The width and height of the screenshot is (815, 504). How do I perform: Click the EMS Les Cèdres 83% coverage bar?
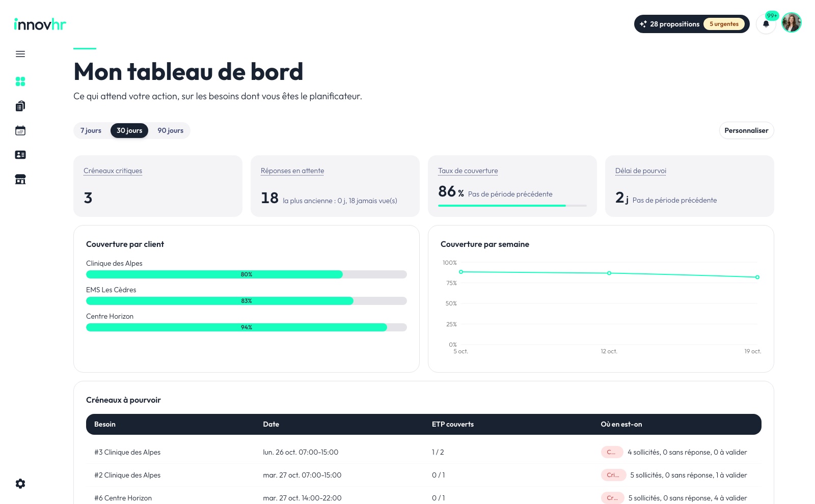[247, 301]
